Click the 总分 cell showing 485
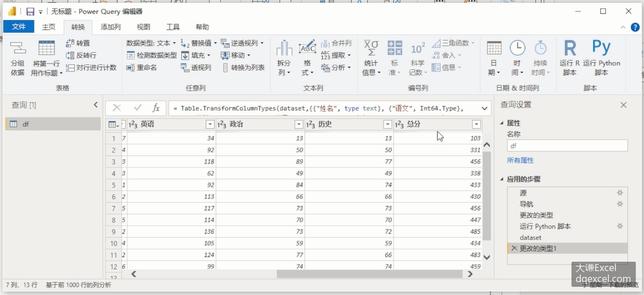Screen dimensions: 644x295 click(438, 232)
